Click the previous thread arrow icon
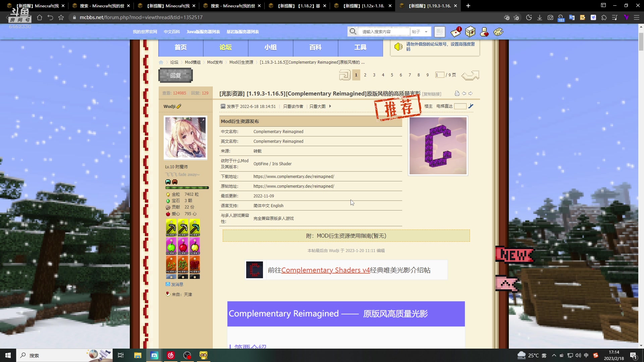Screen dimensions: 644x362 pyautogui.click(x=464, y=94)
